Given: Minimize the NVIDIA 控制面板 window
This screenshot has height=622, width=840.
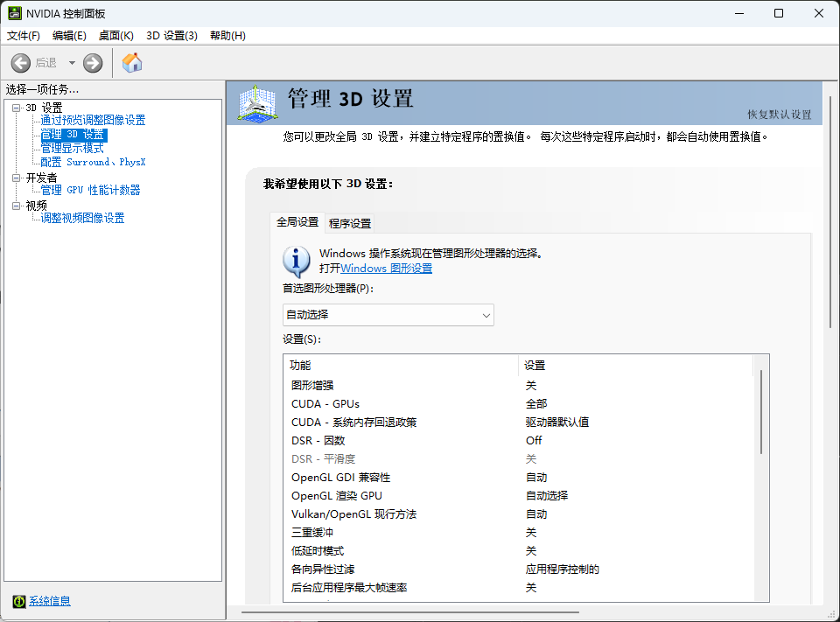Looking at the screenshot, I should coord(740,13).
